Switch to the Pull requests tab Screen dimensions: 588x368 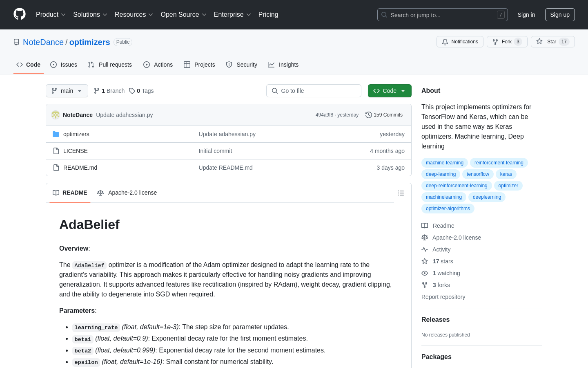(110, 65)
